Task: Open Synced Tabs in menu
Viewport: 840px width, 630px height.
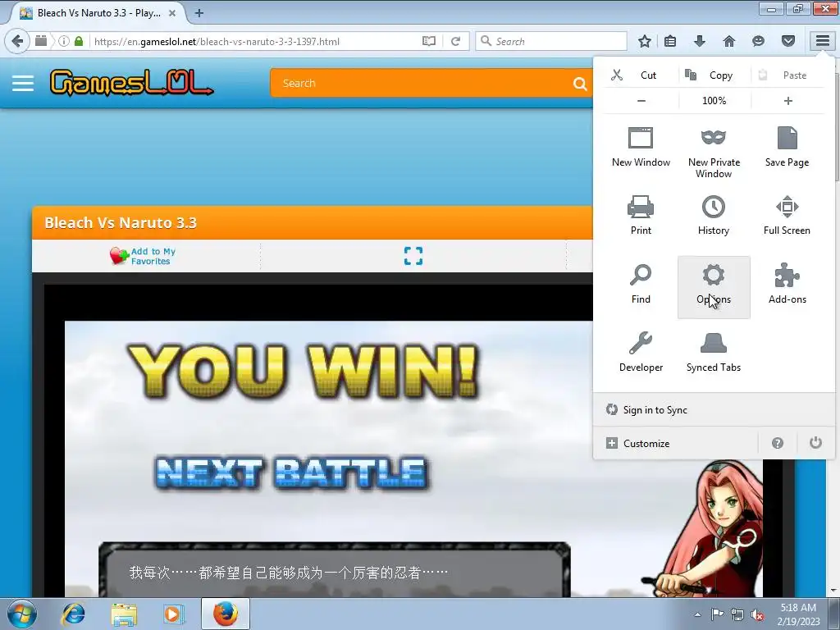Action: [714, 353]
